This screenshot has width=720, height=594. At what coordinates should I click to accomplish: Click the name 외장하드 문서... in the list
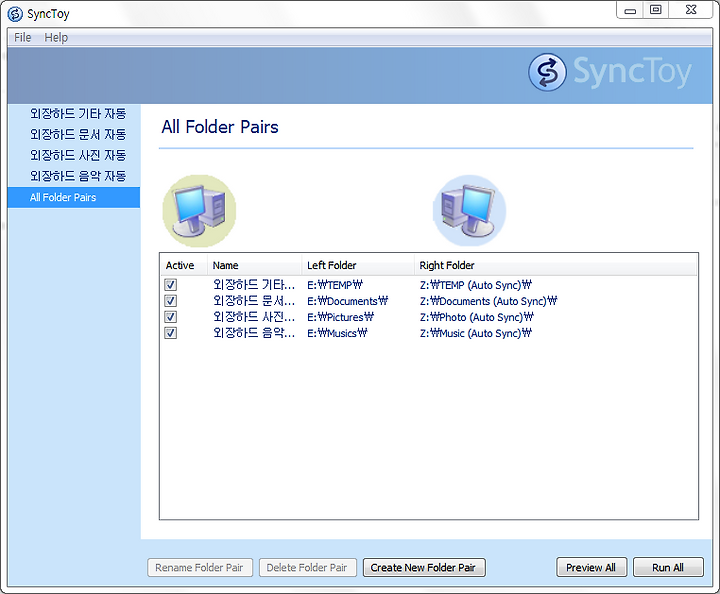tap(254, 301)
